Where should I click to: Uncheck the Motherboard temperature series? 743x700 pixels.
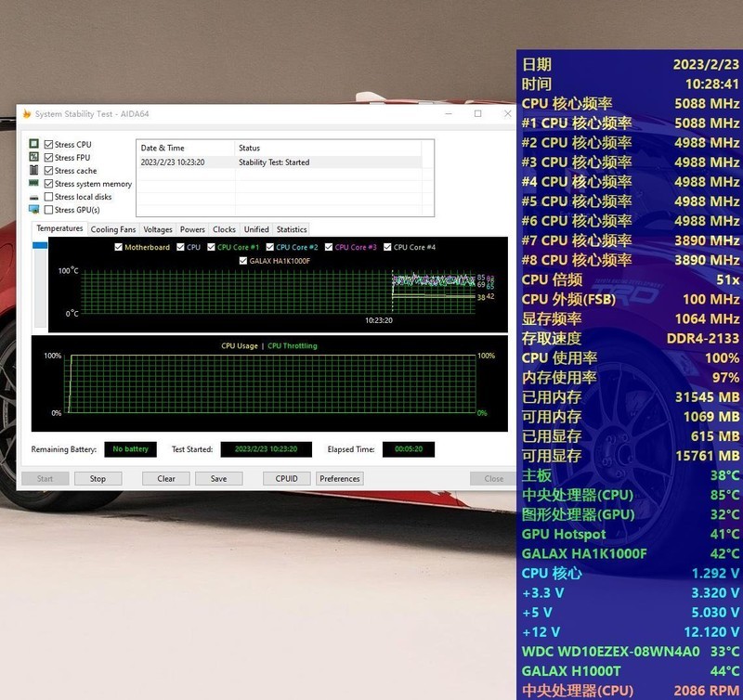[119, 248]
